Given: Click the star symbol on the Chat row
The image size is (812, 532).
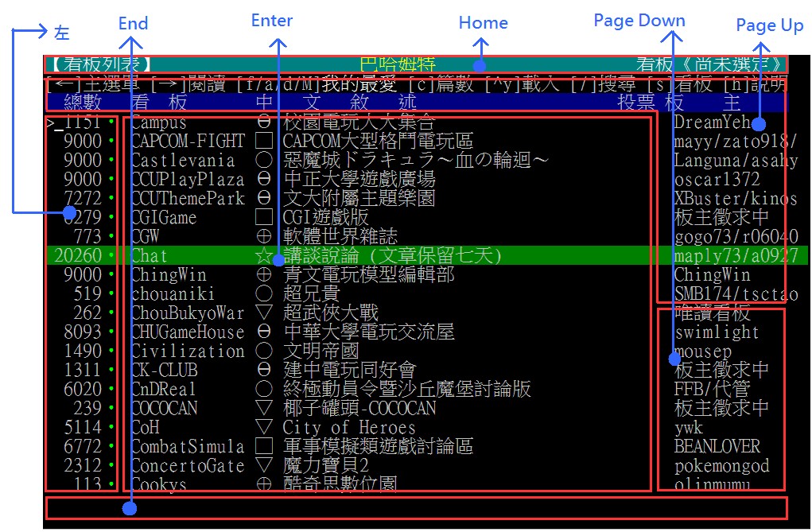Looking at the screenshot, I should (263, 256).
